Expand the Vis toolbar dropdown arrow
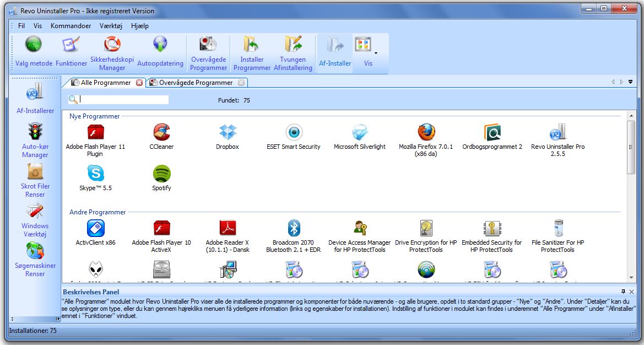This screenshot has width=644, height=345. tap(376, 53)
